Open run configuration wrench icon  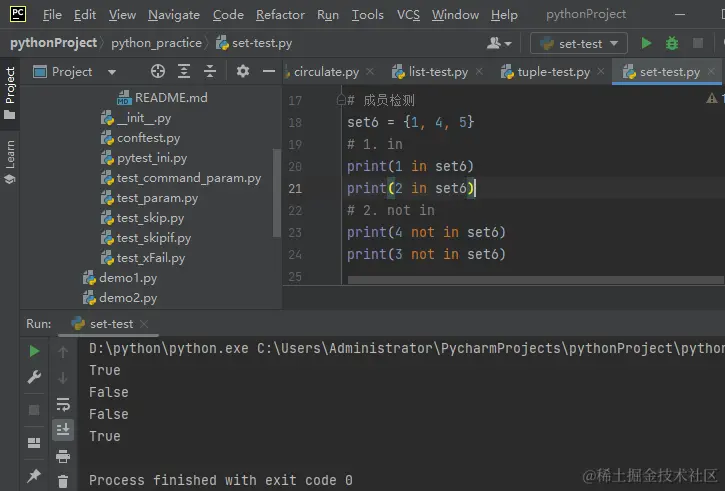pyautogui.click(x=34, y=377)
